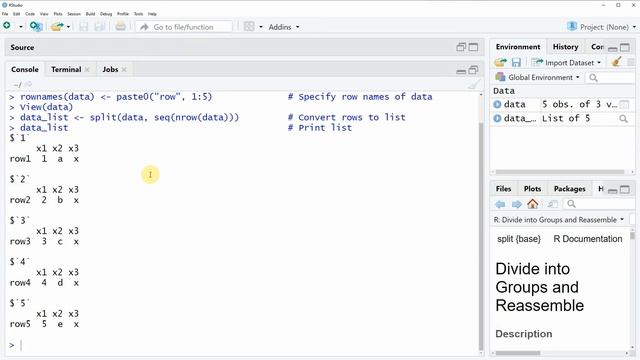Click the Help home icon

pos(533,204)
